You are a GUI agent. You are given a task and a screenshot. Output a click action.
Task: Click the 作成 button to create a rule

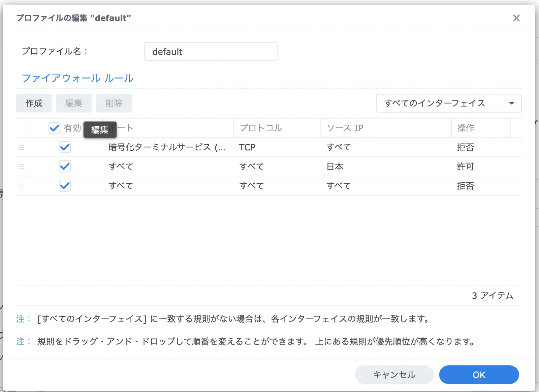click(34, 103)
